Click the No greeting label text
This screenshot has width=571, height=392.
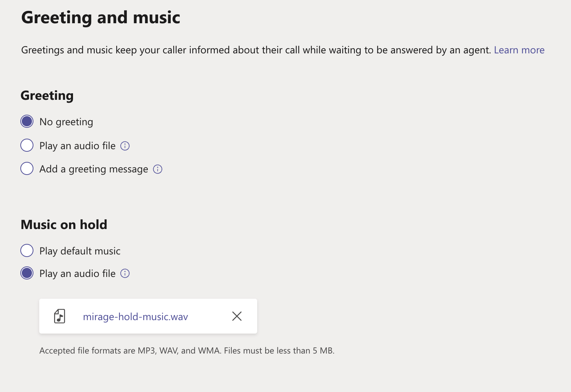66,122
